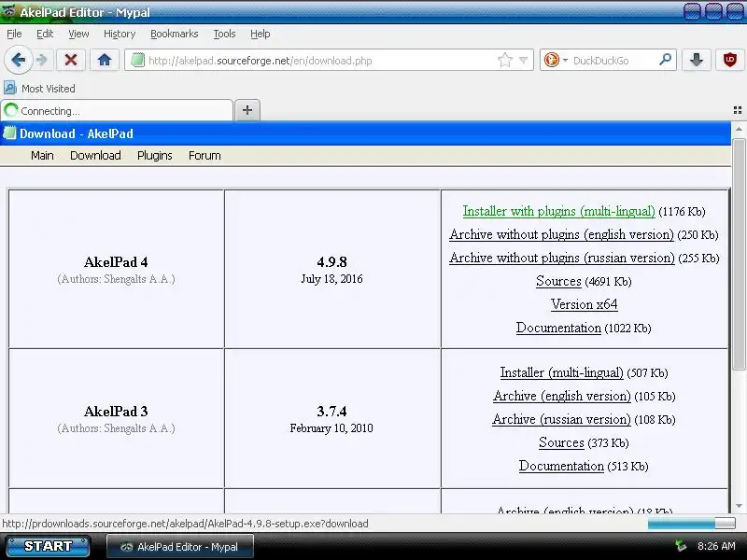Download Archive without plugins (russian version)
The height and width of the screenshot is (560, 747).
562,258
